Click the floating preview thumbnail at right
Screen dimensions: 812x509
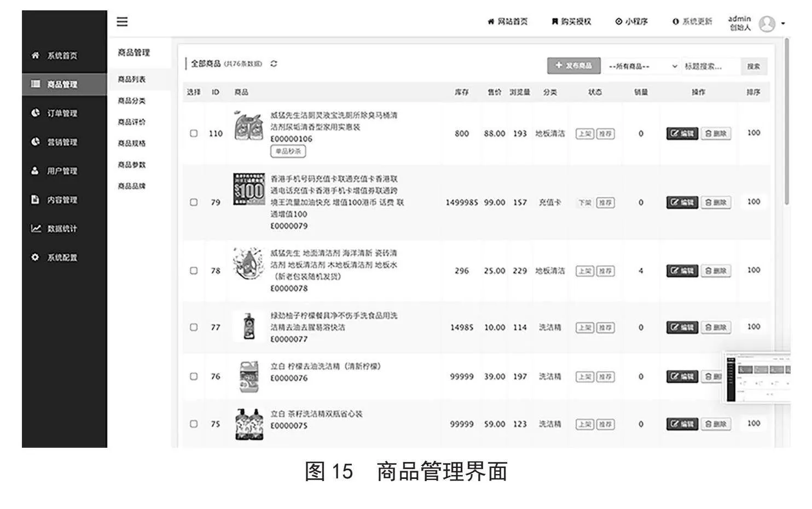click(x=757, y=377)
